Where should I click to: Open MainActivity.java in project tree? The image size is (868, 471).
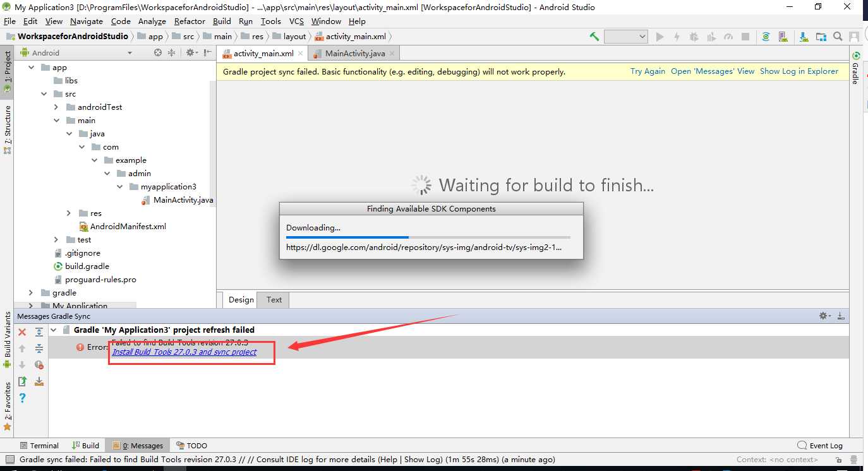point(178,200)
